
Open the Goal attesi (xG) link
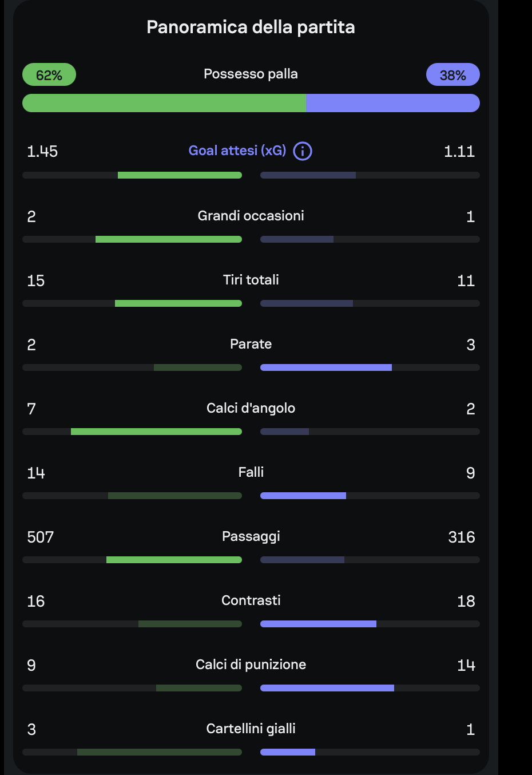pyautogui.click(x=237, y=151)
